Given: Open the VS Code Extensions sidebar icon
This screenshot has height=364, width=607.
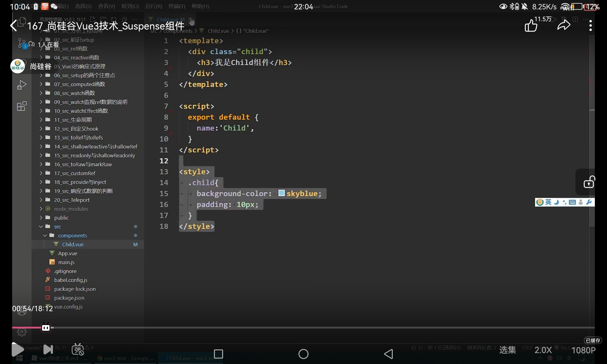Looking at the screenshot, I should 22,106.
